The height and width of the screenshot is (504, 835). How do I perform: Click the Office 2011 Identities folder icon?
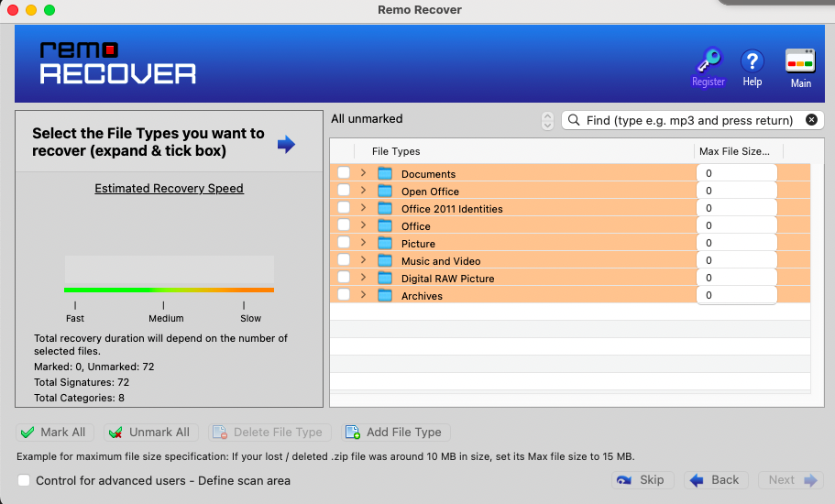point(385,209)
